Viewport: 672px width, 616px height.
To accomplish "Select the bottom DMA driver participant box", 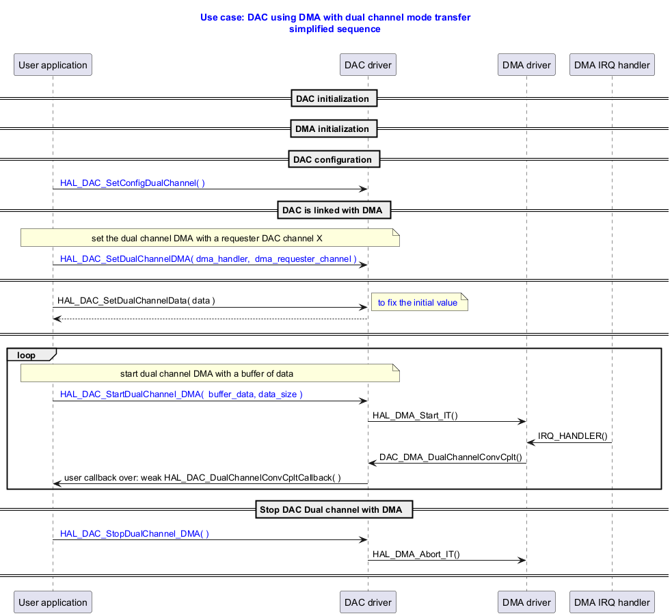I will pyautogui.click(x=526, y=602).
